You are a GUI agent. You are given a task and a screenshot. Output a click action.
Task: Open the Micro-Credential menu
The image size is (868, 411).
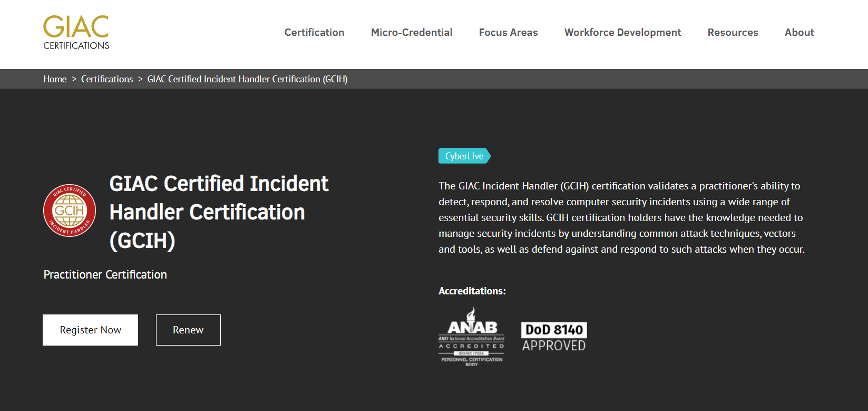point(412,33)
